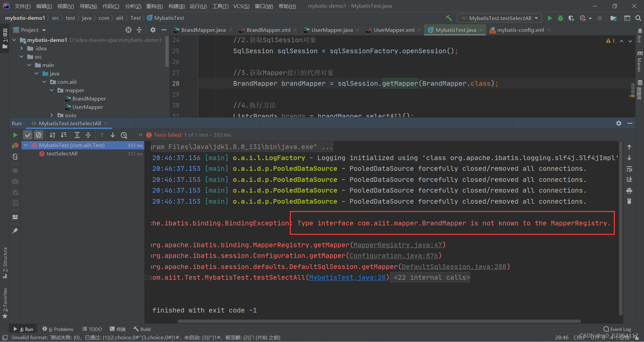644x342 pixels.
Task: Collapse all test results icon
Action: coord(88,135)
